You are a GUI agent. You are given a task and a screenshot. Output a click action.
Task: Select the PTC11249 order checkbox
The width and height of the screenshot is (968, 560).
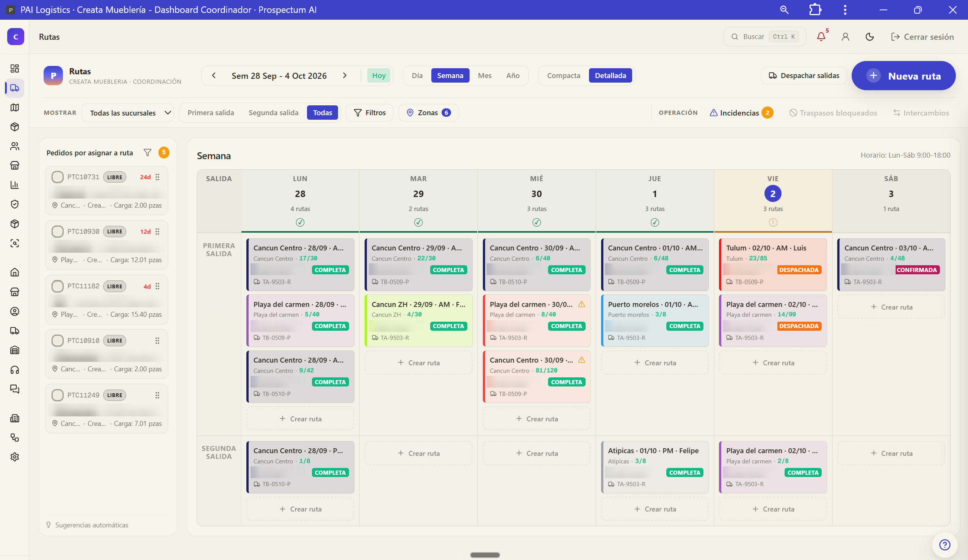pos(58,395)
